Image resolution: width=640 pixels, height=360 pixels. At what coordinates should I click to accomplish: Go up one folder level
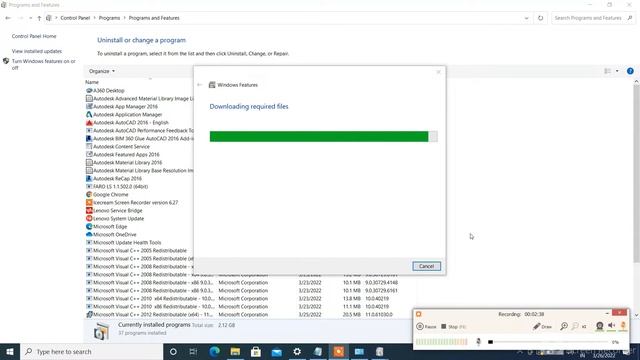(x=39, y=18)
